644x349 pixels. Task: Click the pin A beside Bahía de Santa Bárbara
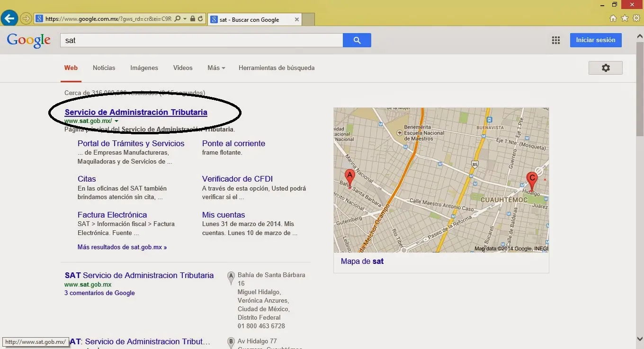coord(231,278)
